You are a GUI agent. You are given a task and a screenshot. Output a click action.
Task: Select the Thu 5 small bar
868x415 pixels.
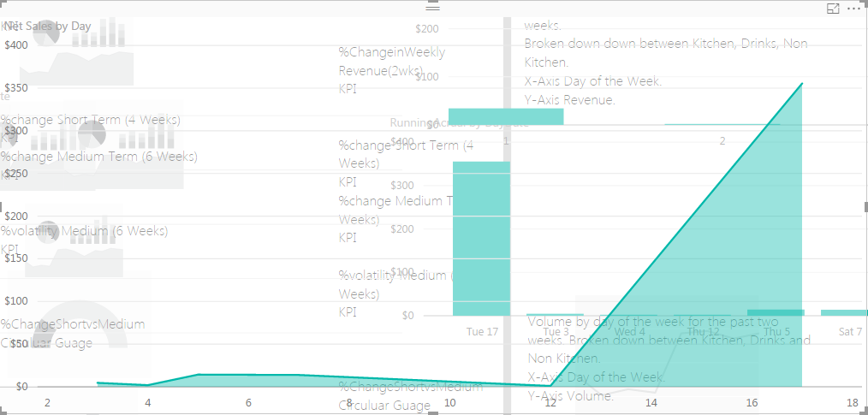(x=776, y=312)
